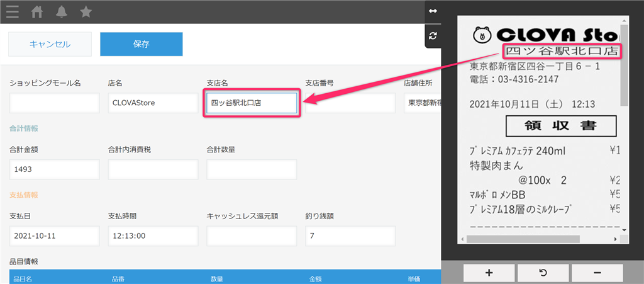
Task: Click the receipt scroll-right arrow
Action: (x=615, y=239)
